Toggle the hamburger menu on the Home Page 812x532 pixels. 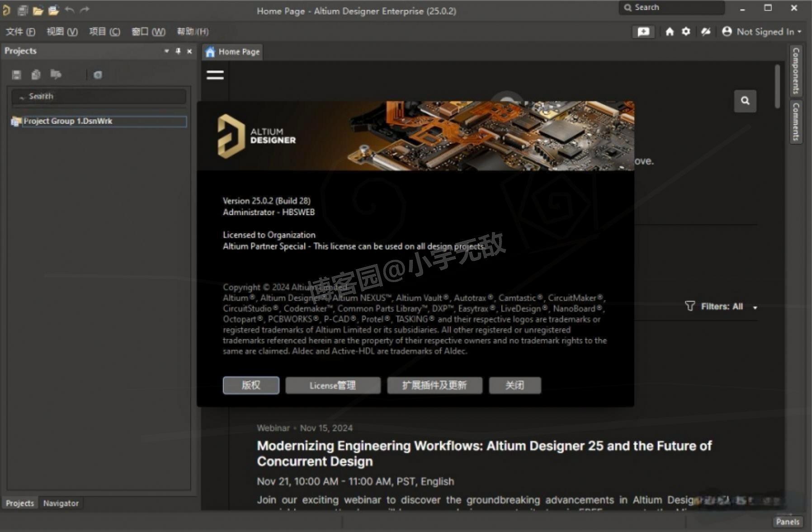pos(215,75)
